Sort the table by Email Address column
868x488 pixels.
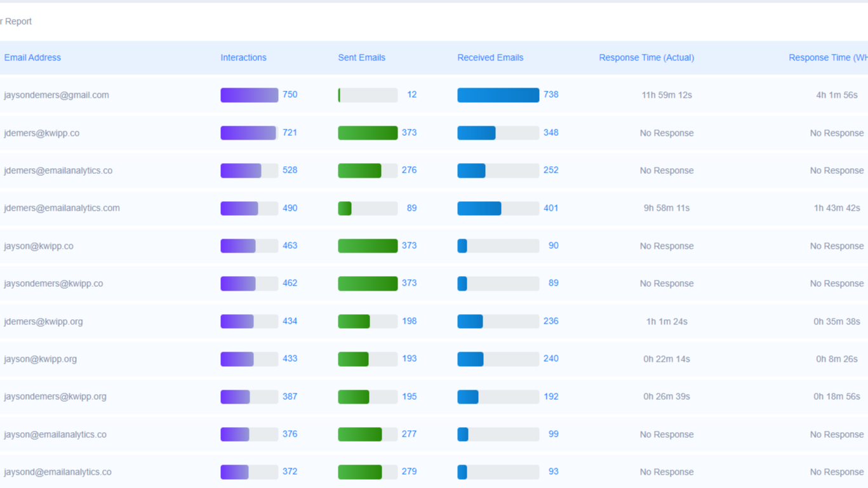(32, 57)
